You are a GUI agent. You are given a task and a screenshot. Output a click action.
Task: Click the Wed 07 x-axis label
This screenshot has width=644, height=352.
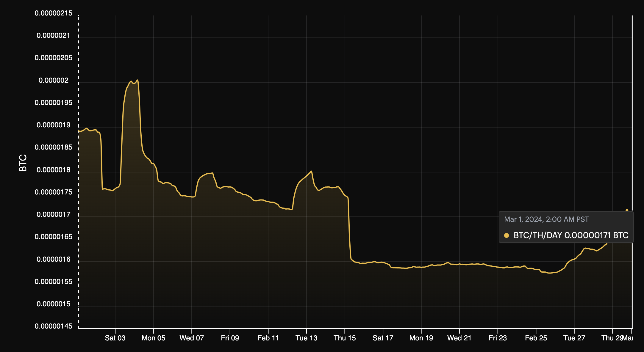tap(192, 338)
